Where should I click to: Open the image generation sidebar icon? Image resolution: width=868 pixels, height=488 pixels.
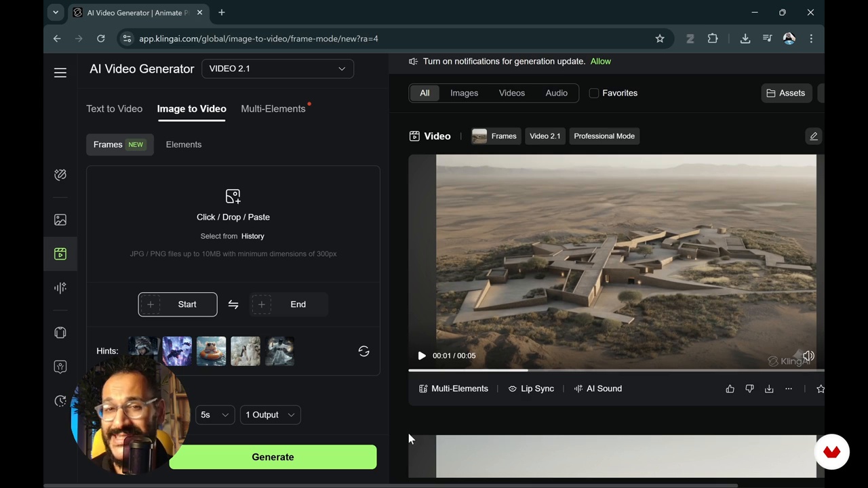pyautogui.click(x=60, y=220)
